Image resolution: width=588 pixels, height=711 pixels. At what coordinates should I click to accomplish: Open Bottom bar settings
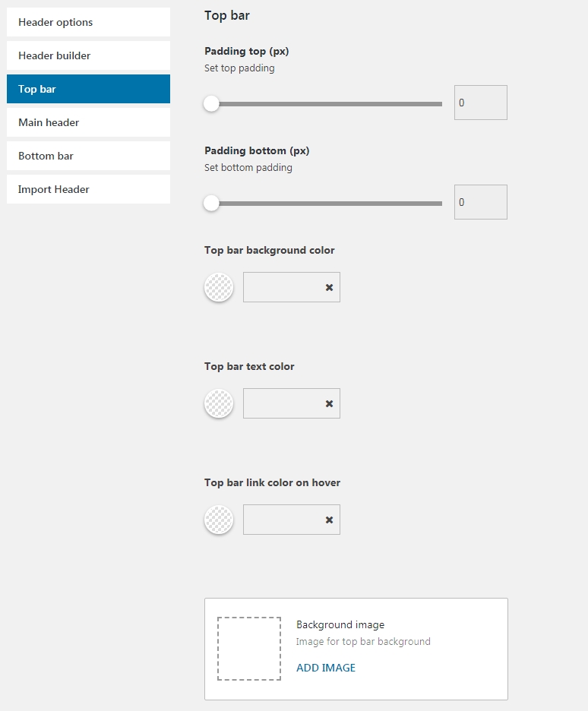coord(88,156)
